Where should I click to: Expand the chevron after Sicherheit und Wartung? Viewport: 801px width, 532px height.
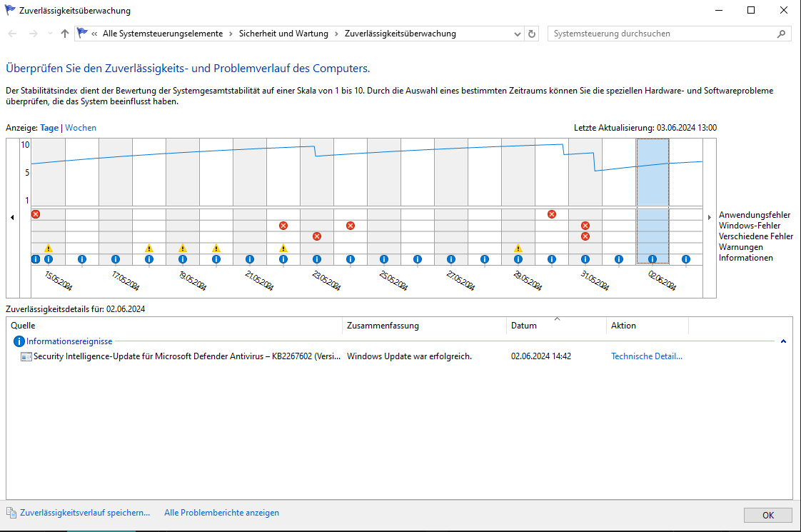337,34
